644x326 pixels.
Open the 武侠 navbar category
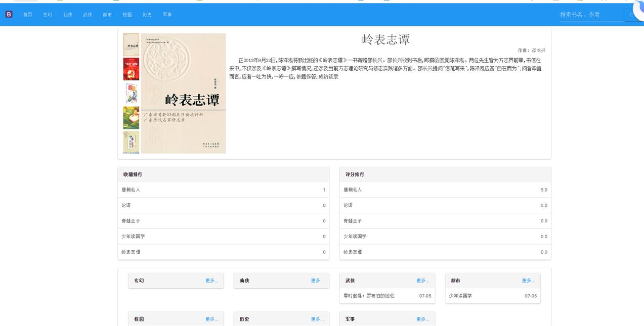(88, 15)
